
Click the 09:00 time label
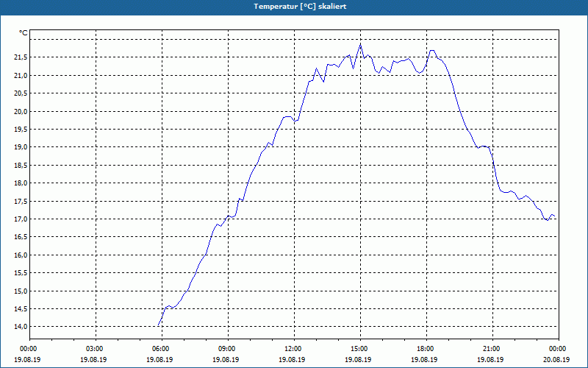(x=226, y=349)
